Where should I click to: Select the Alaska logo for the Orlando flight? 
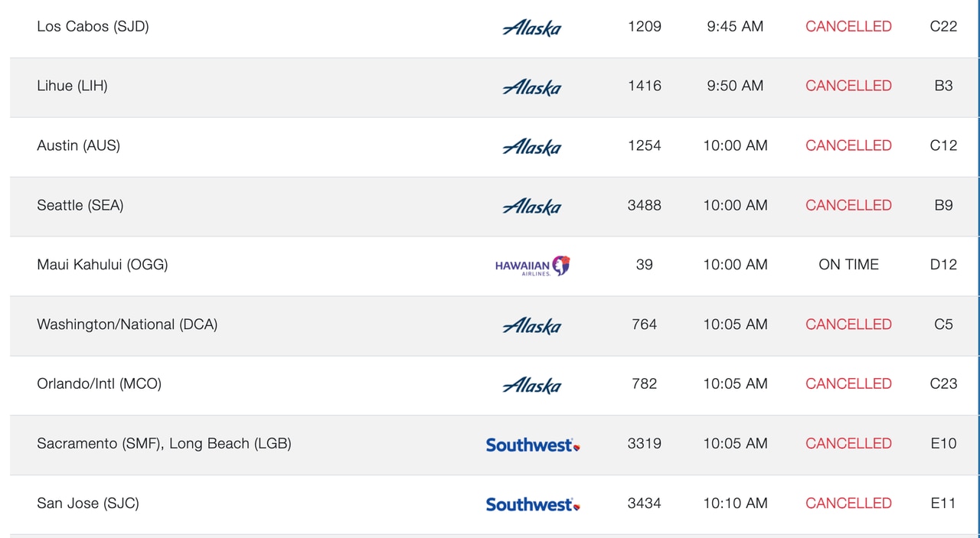pyautogui.click(x=532, y=384)
